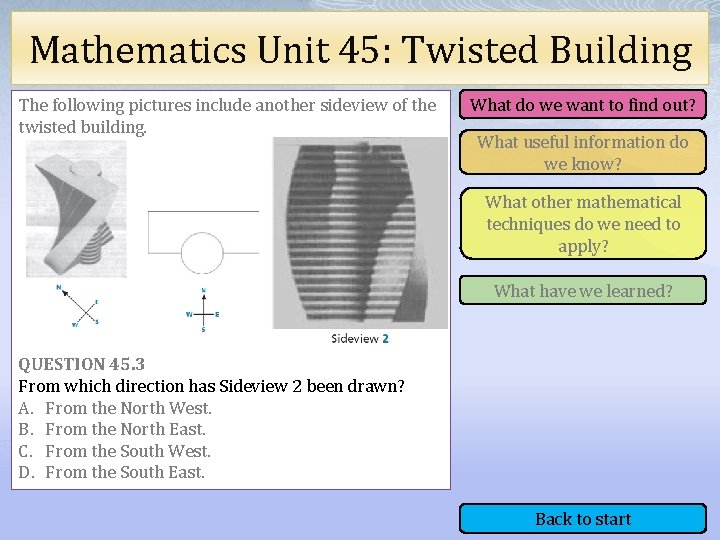Screen dimensions: 720x540
Task: Select 'What other mathematical techniques' yellow button
Action: [583, 224]
